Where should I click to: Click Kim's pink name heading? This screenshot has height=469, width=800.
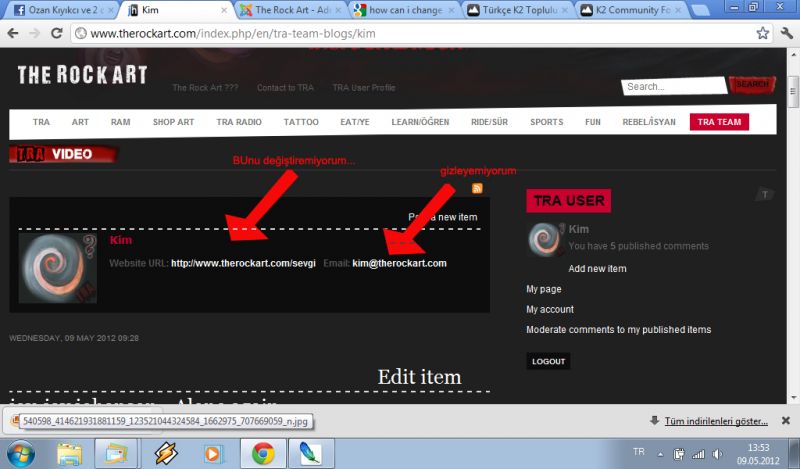click(x=120, y=240)
